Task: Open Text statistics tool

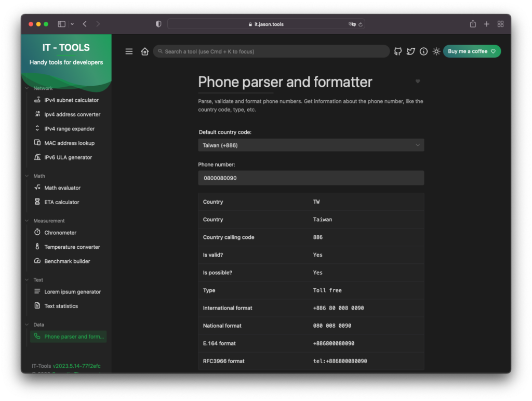Action: click(x=68, y=305)
